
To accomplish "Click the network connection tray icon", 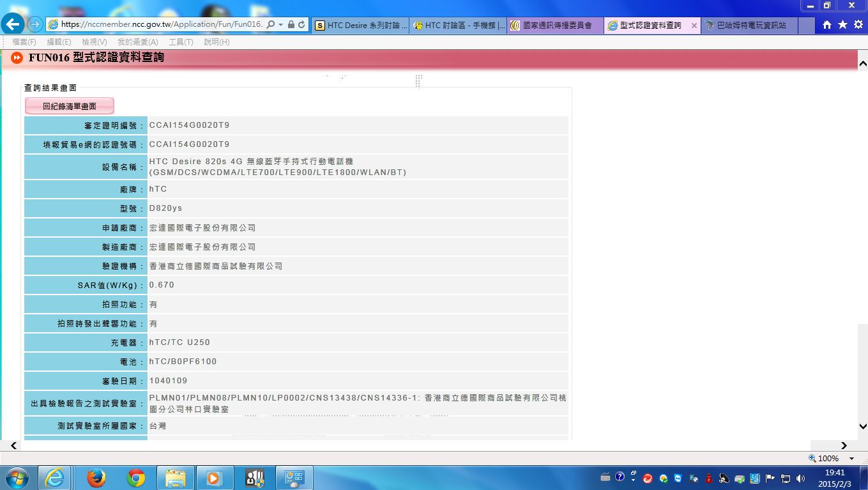I will coord(786,478).
